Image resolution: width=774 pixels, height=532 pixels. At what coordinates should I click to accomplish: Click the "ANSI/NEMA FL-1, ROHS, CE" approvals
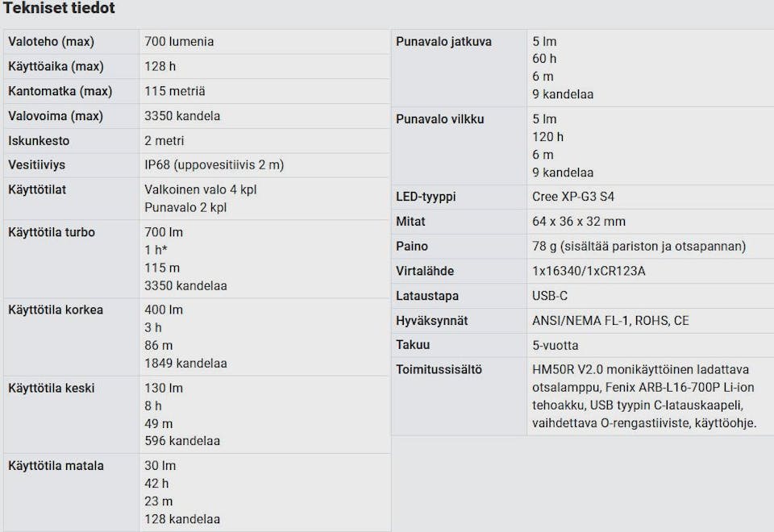click(x=610, y=321)
